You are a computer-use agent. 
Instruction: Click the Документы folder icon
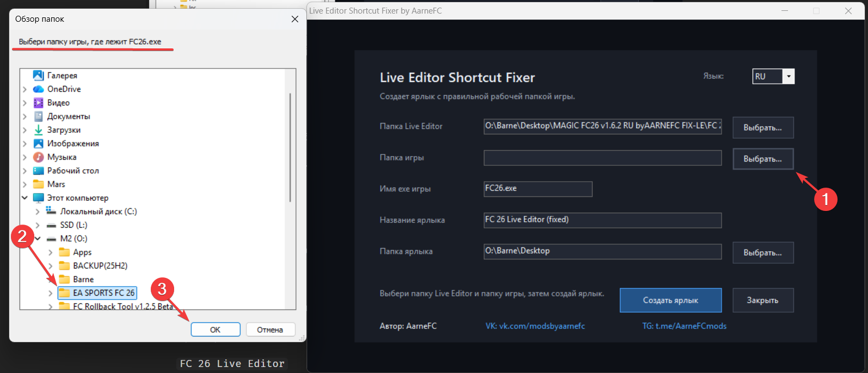(x=38, y=116)
